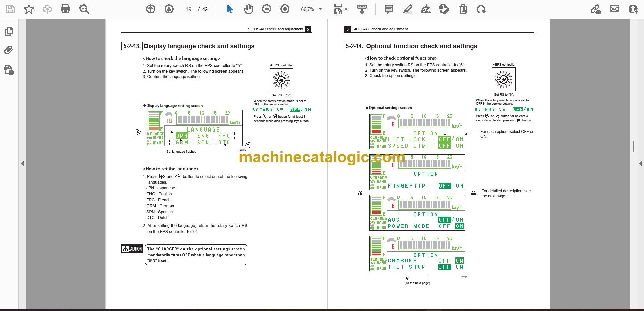Screen dimensions: 644x311
Task: Send the file by email envelope icon
Action: click(x=614, y=9)
